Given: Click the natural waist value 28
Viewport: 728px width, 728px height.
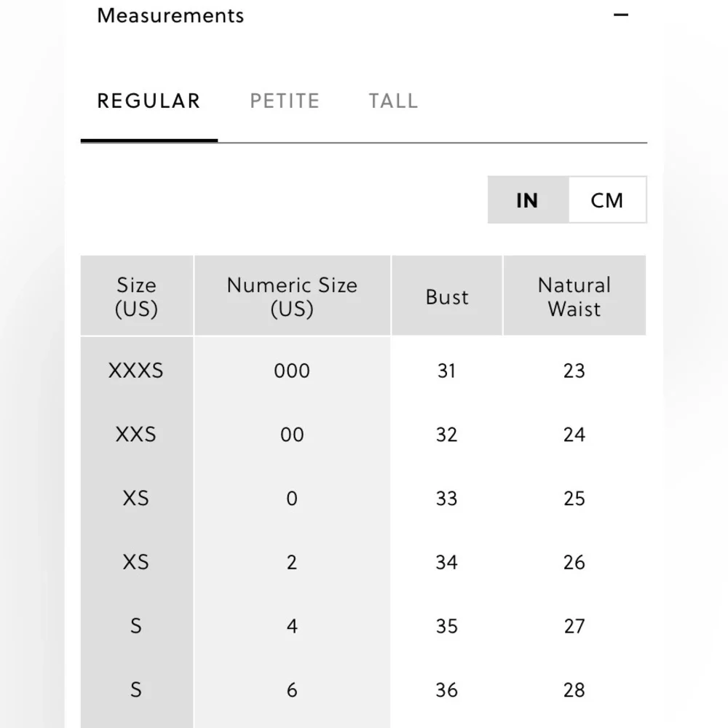Looking at the screenshot, I should click(574, 690).
